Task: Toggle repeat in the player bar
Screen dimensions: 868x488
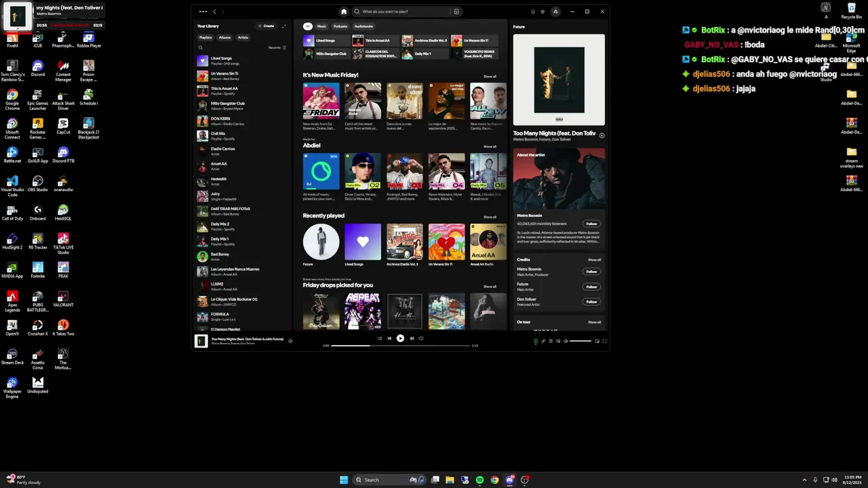Action: tap(421, 338)
